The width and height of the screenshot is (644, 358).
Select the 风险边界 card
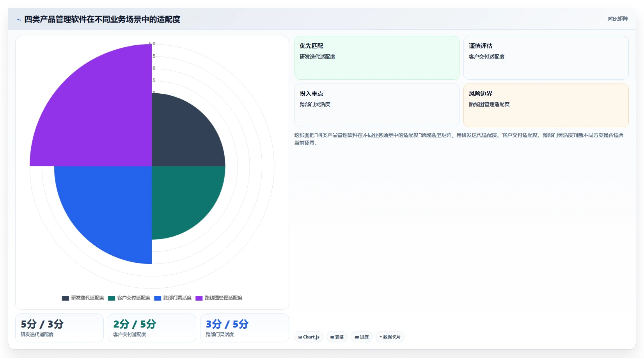[x=546, y=105]
